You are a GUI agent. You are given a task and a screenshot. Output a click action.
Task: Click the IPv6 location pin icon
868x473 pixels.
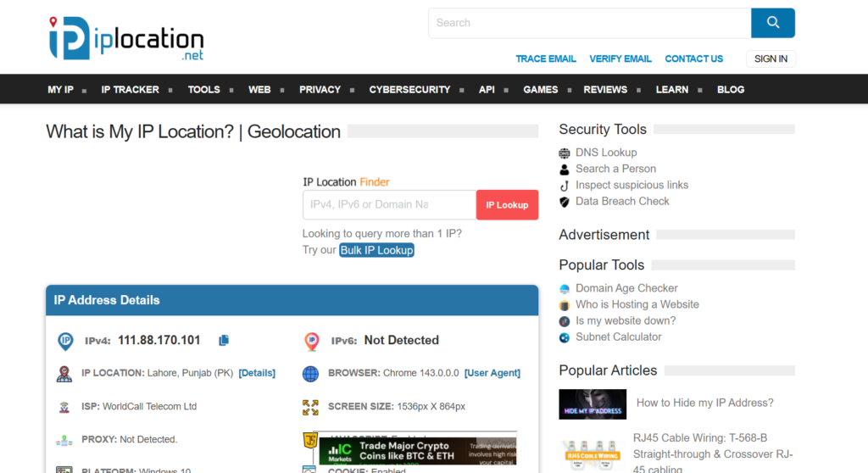click(x=312, y=341)
